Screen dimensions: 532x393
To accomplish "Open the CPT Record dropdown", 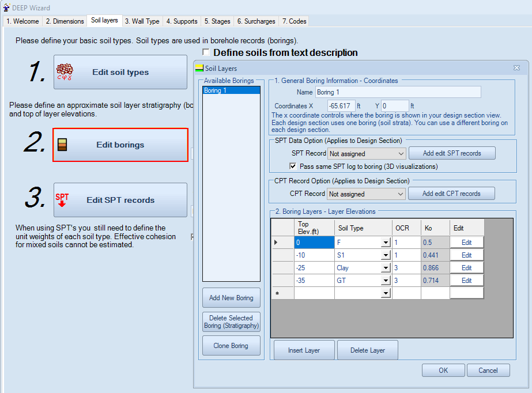I will pyautogui.click(x=401, y=194).
